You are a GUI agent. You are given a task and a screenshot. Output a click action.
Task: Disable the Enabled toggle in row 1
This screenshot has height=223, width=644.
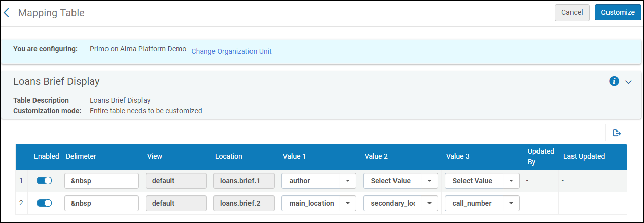(x=44, y=181)
